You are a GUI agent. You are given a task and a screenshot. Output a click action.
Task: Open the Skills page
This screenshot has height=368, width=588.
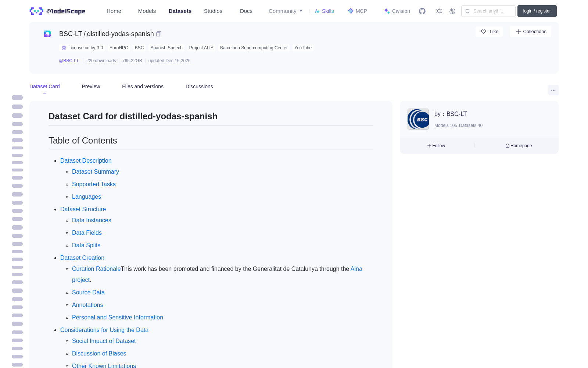click(325, 11)
